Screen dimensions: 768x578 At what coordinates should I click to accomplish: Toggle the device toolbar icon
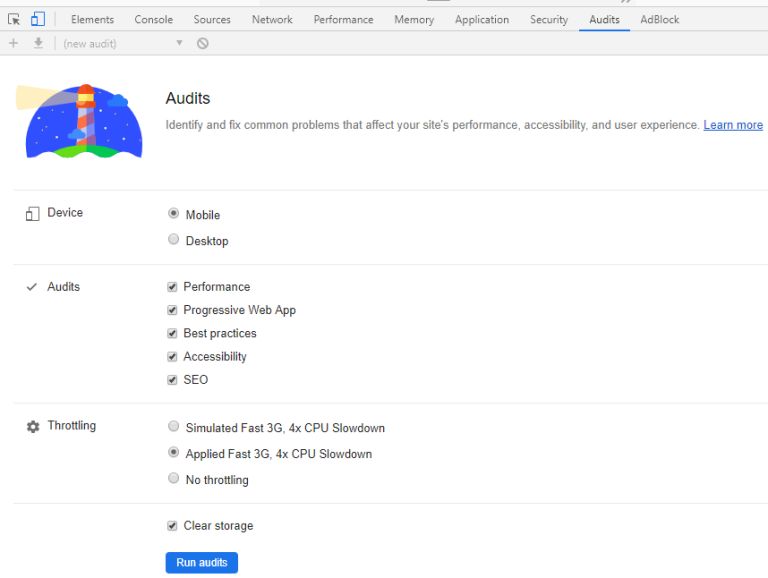(38, 20)
